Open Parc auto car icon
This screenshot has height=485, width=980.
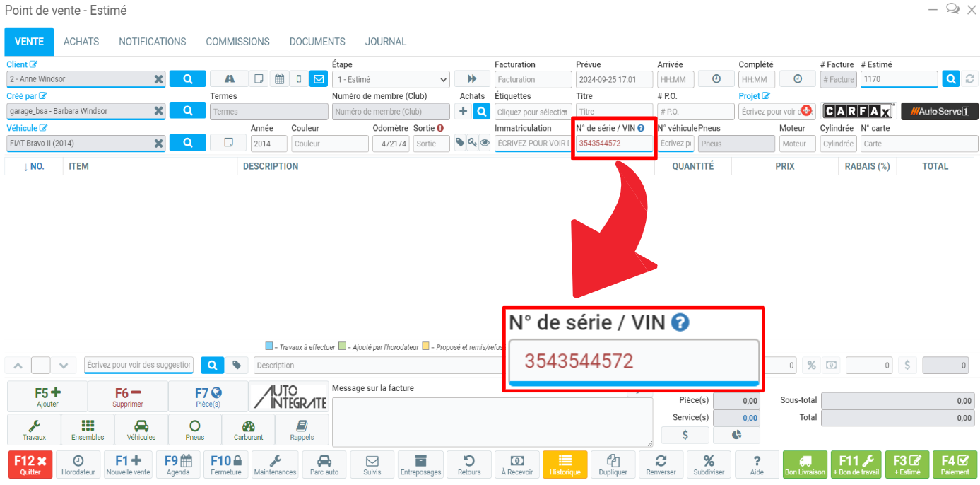tap(325, 464)
